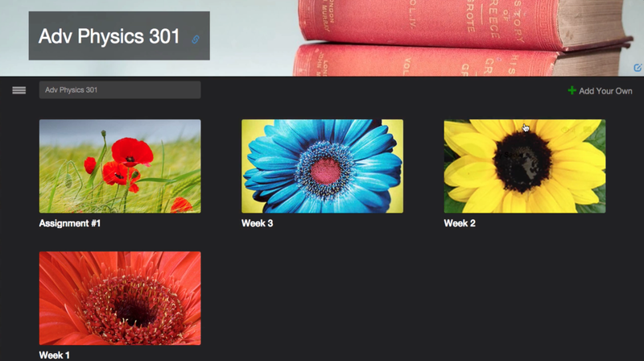Click the edit banner image pencil icon
Viewport: 644px width, 361px height.
coord(638,68)
